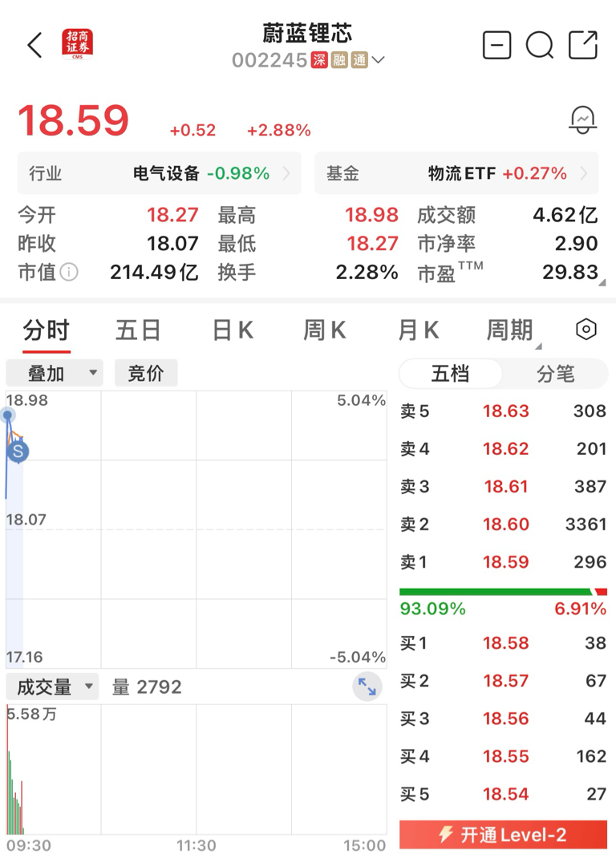Share the stock page via export icon
616x855 pixels.
pyautogui.click(x=583, y=45)
